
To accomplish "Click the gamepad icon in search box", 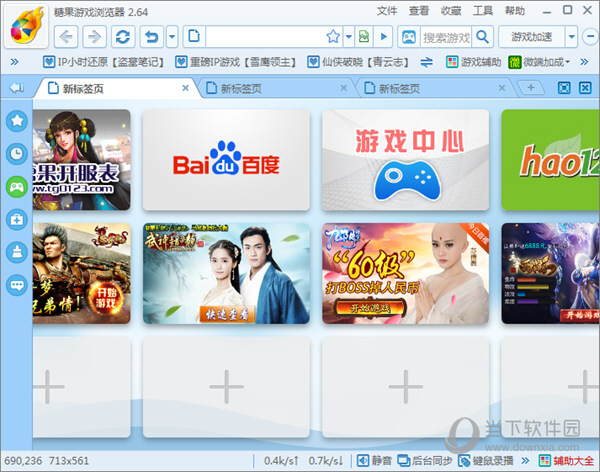I will pos(409,37).
